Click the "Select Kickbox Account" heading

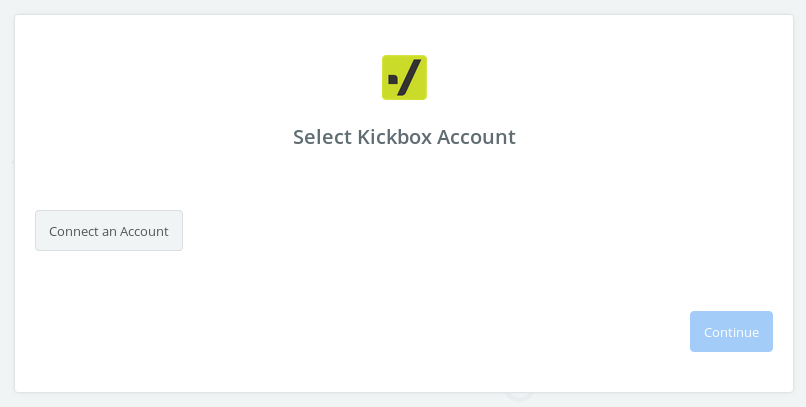pos(404,137)
